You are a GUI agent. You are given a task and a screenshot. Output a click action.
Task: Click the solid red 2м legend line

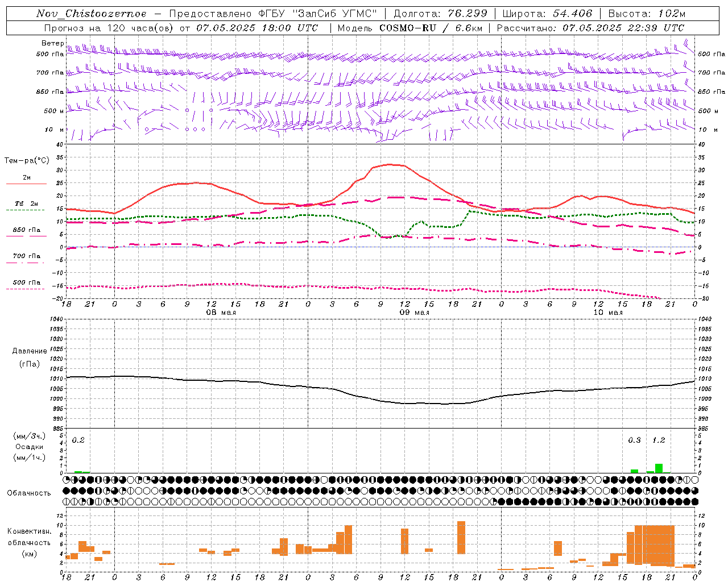[26, 184]
